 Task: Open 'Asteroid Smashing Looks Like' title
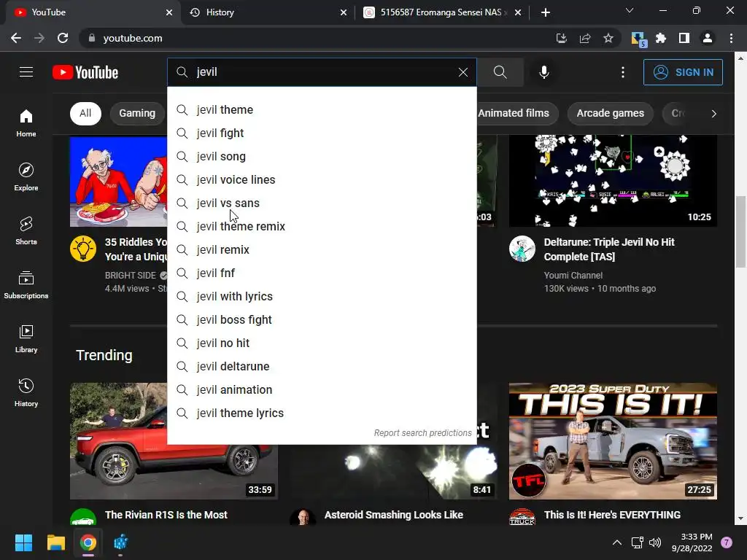(393, 515)
